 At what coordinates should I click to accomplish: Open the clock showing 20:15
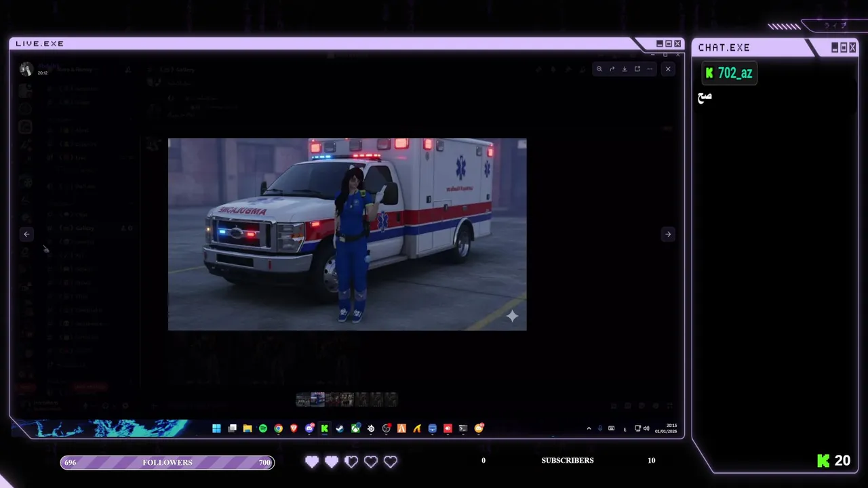(x=665, y=428)
